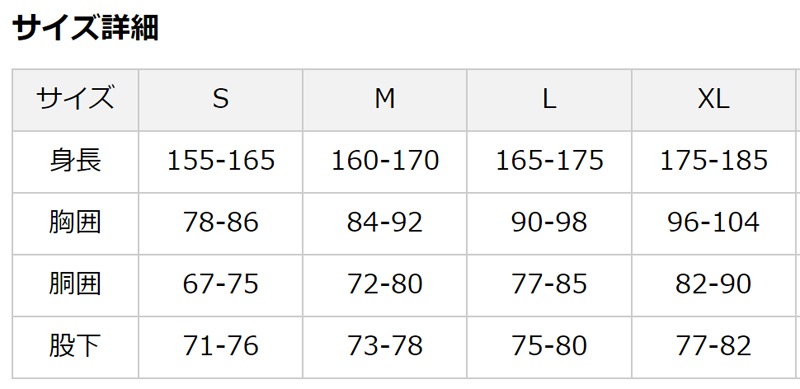Click the M size column header

(385, 100)
